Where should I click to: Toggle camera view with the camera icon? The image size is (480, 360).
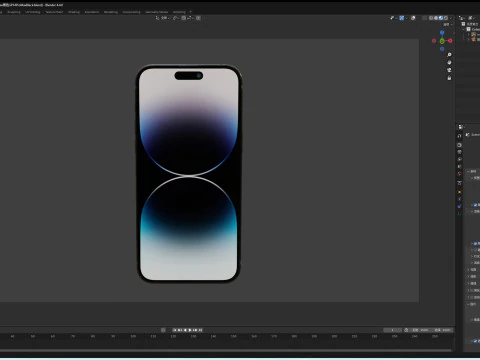449,70
